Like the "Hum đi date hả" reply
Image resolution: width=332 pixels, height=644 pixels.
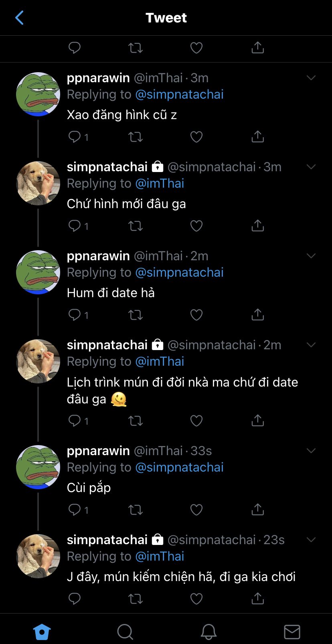point(196,315)
